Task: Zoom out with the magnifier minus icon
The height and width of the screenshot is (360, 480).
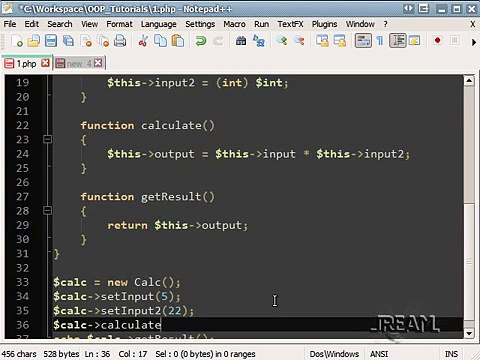Action: [x=299, y=41]
